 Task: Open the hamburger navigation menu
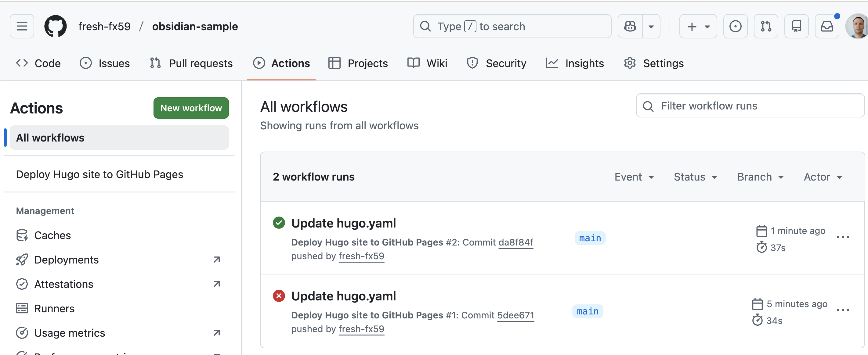click(x=22, y=26)
